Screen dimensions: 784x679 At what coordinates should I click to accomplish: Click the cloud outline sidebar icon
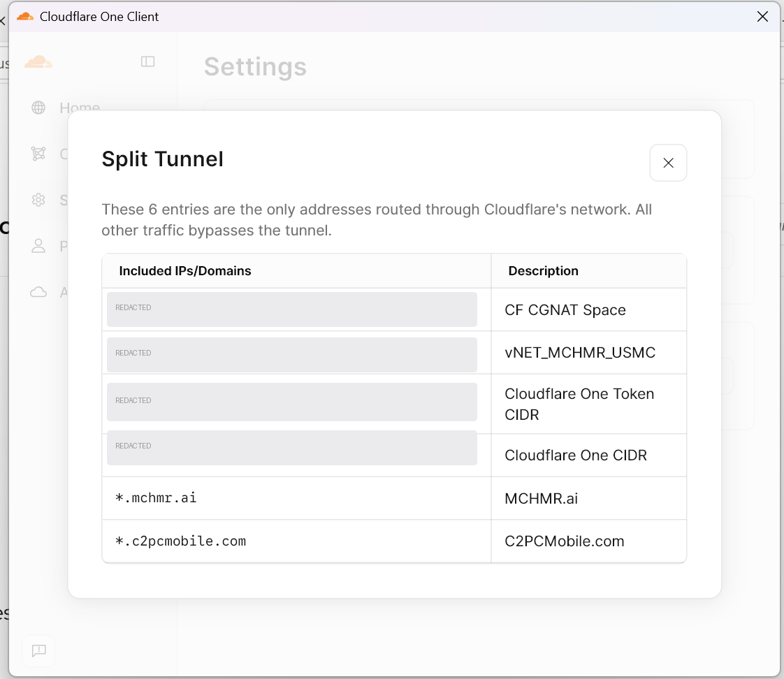pyautogui.click(x=38, y=292)
